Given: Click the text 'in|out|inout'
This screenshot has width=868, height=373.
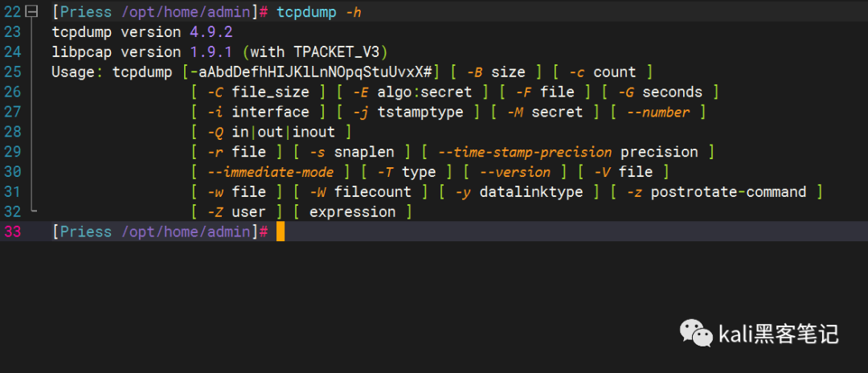Looking at the screenshot, I should [x=283, y=132].
